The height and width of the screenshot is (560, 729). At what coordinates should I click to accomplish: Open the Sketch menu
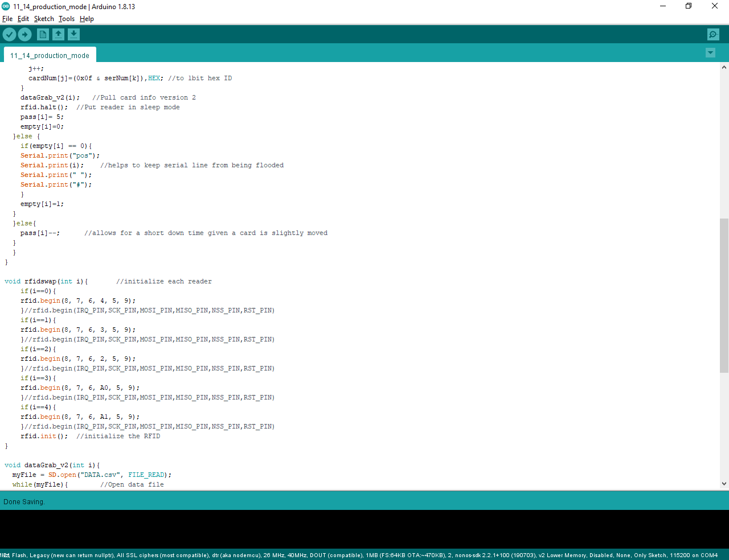44,19
